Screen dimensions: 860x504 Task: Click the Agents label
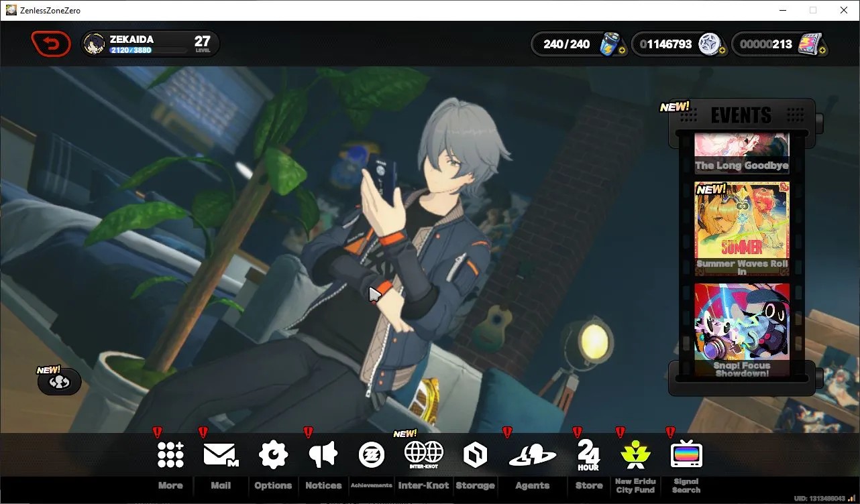(x=533, y=486)
